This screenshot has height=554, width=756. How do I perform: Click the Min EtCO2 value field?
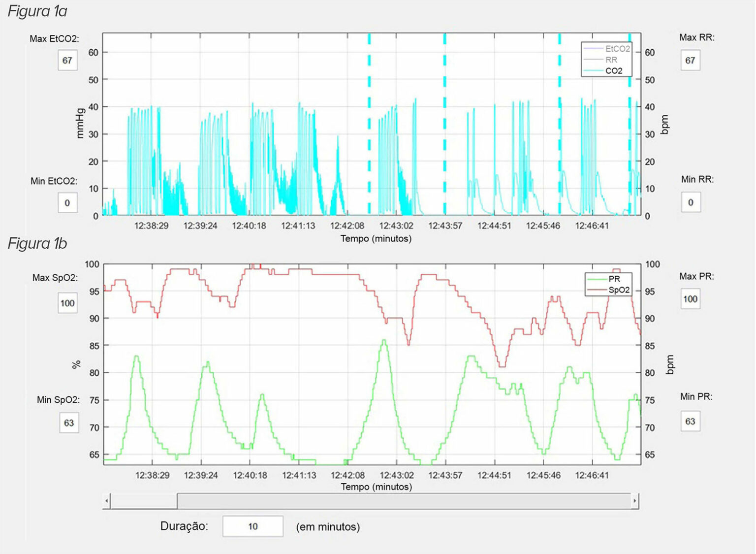pos(67,203)
